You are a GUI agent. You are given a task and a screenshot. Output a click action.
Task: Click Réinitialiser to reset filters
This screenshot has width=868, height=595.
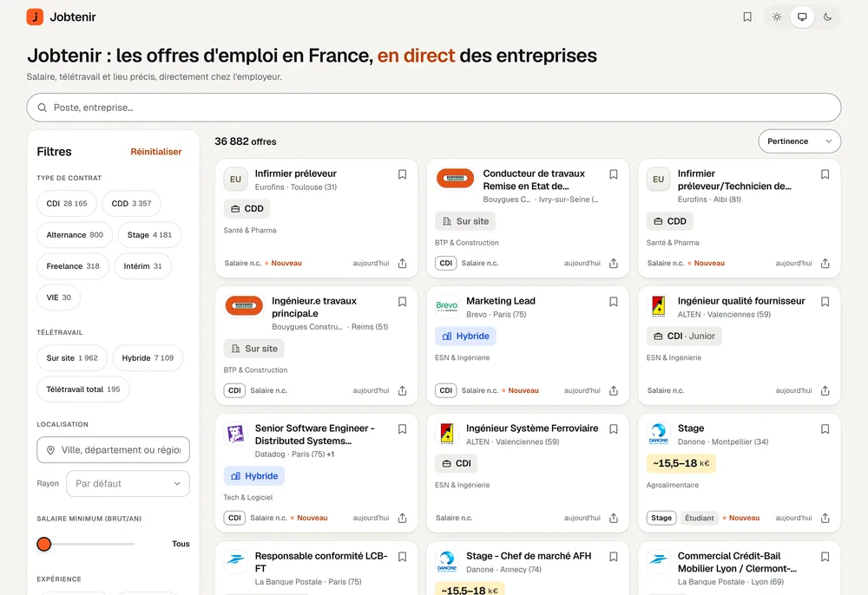pos(156,152)
